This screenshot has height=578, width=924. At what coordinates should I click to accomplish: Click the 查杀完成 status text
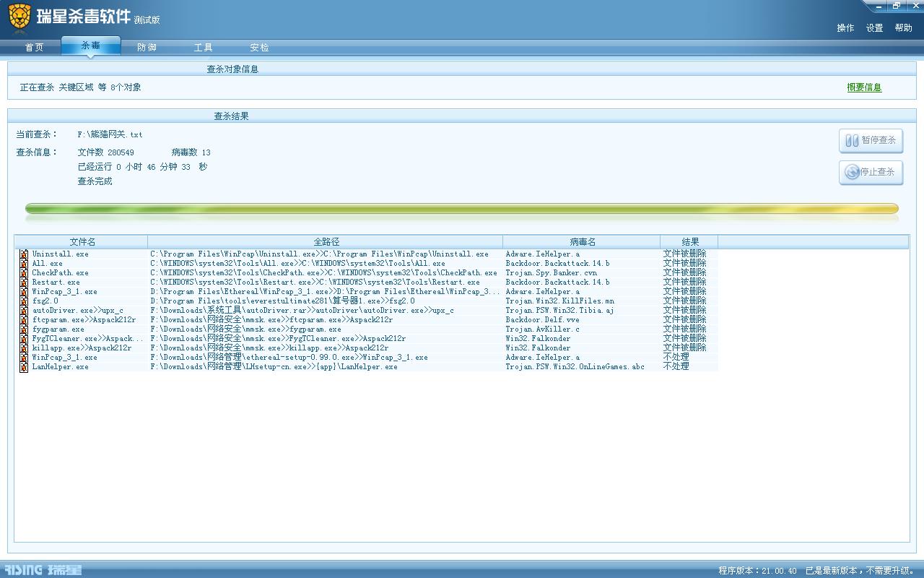[x=95, y=181]
